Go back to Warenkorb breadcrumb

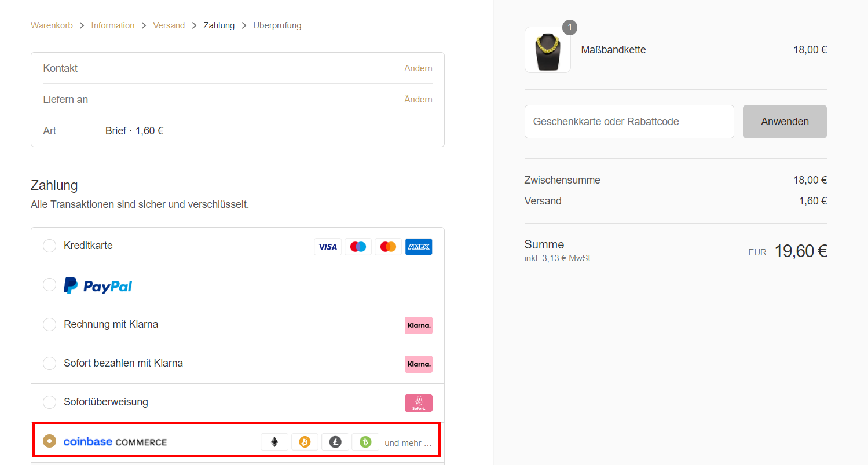[52, 25]
